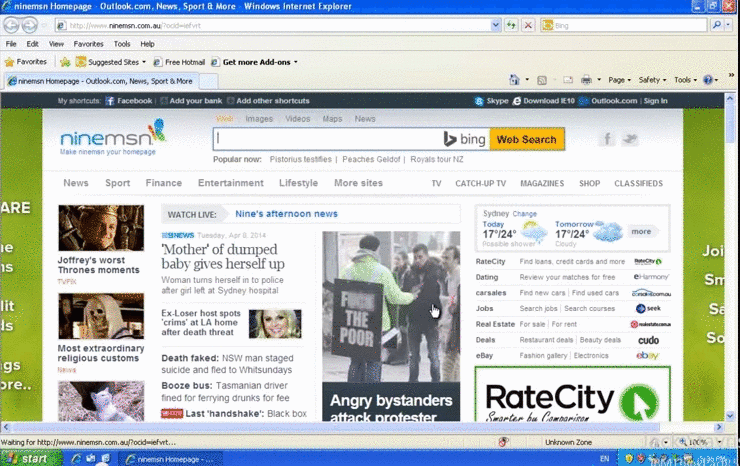The height and width of the screenshot is (466, 740).
Task: Click the address bar URL field
Action: tap(276, 25)
